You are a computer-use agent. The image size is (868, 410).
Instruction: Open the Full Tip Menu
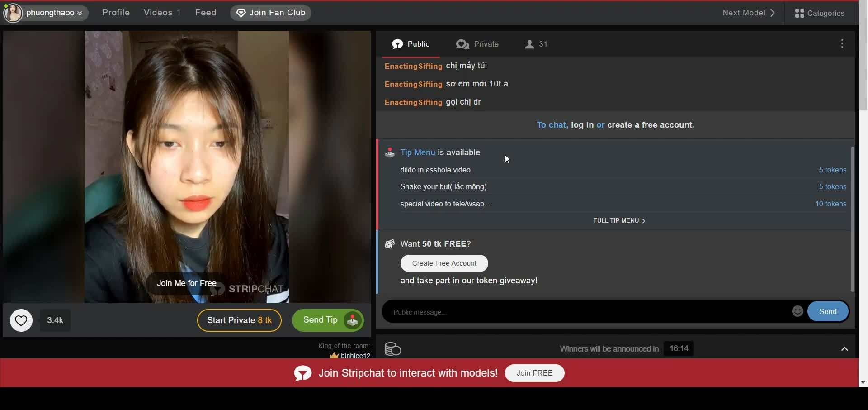pos(619,221)
